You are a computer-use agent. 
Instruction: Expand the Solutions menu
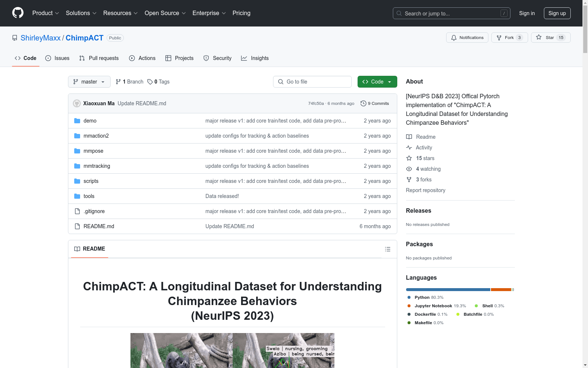(x=81, y=13)
